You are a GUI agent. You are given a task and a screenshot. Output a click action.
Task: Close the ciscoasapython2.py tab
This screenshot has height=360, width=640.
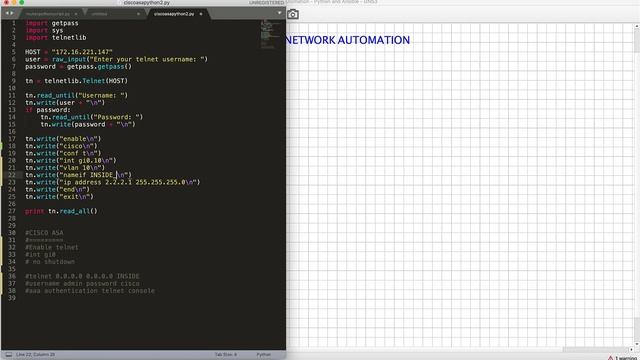pos(201,14)
